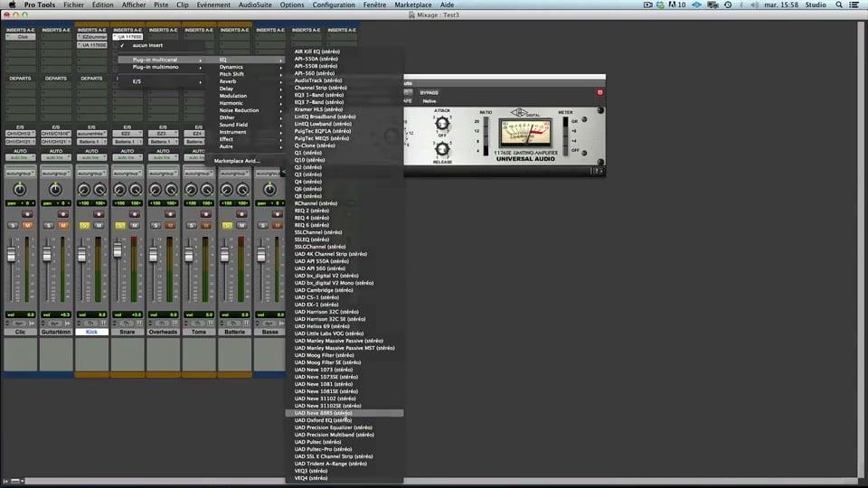The width and height of the screenshot is (868, 488).
Task: Turn the Attack knob on the 1176SE plugin
Action: pyautogui.click(x=442, y=123)
